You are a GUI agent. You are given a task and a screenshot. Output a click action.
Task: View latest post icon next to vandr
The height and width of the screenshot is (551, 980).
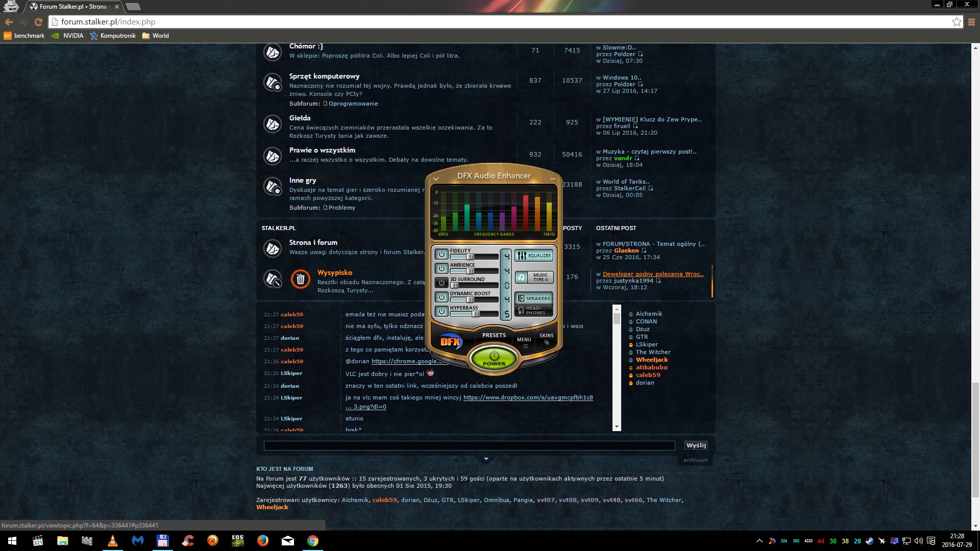(x=637, y=158)
